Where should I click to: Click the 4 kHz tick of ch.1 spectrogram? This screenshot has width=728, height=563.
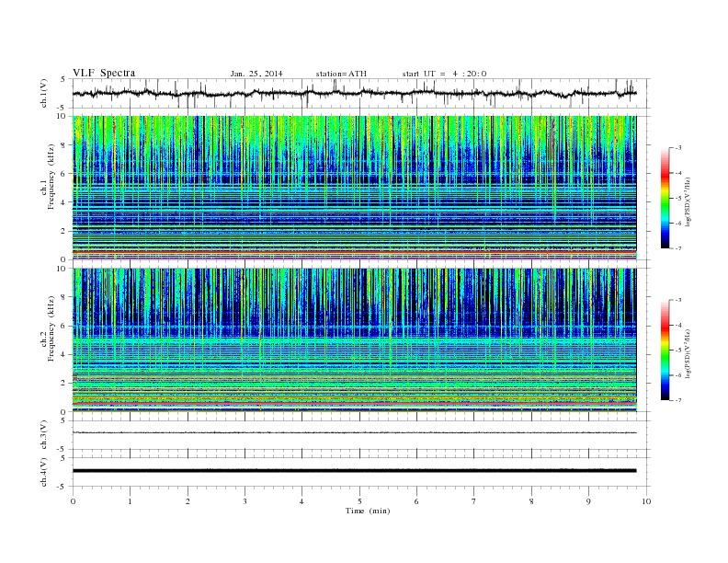64,202
